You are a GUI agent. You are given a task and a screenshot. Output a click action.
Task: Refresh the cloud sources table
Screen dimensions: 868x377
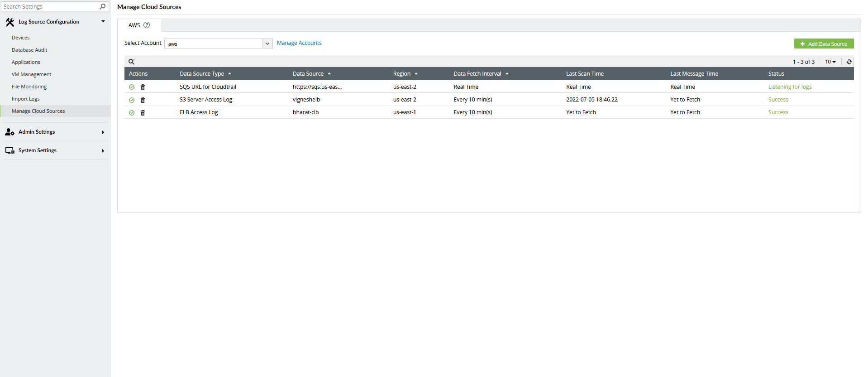click(x=849, y=62)
